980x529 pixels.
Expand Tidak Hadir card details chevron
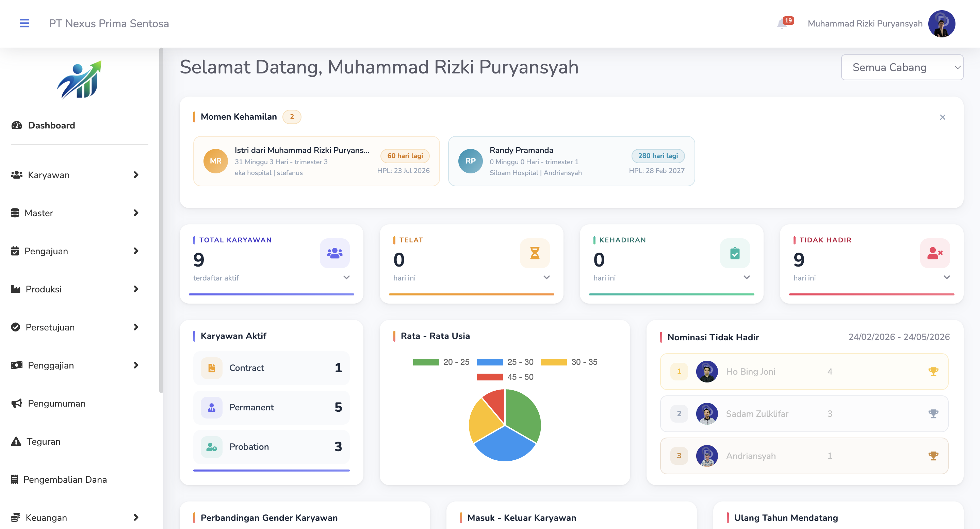click(947, 277)
